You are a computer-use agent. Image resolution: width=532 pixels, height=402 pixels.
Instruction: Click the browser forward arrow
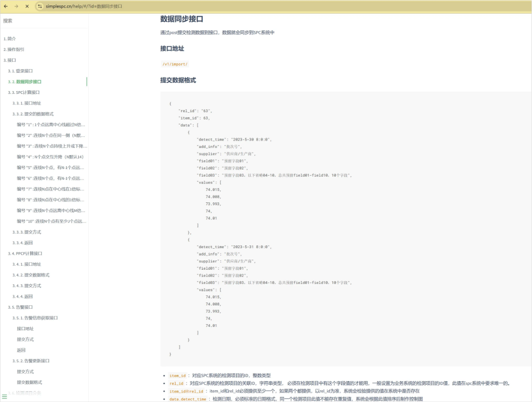coord(16,6)
